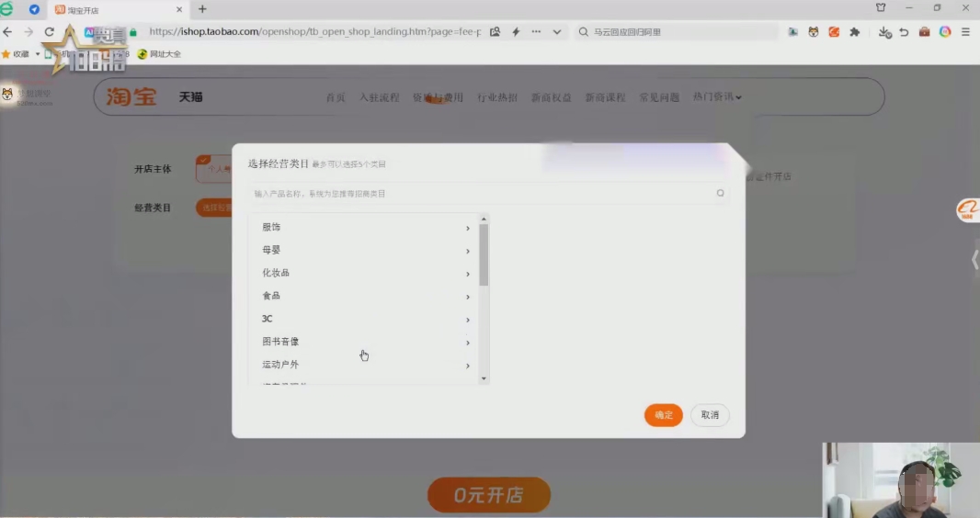Expand the 服饰 category
Viewport: 980px width, 518px height.
pos(365,227)
